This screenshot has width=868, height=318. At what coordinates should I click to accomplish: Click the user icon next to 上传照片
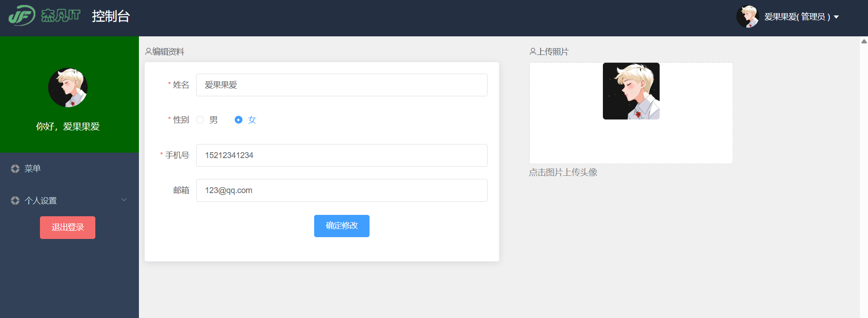(533, 52)
